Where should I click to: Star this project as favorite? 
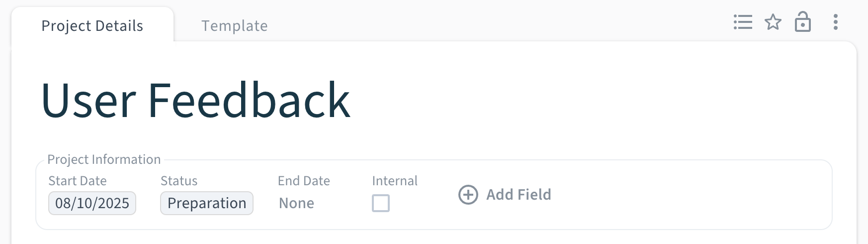(x=773, y=22)
